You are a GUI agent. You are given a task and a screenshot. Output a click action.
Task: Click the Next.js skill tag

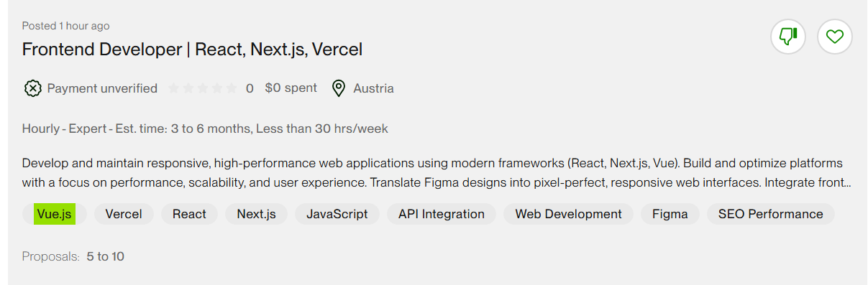pos(256,214)
